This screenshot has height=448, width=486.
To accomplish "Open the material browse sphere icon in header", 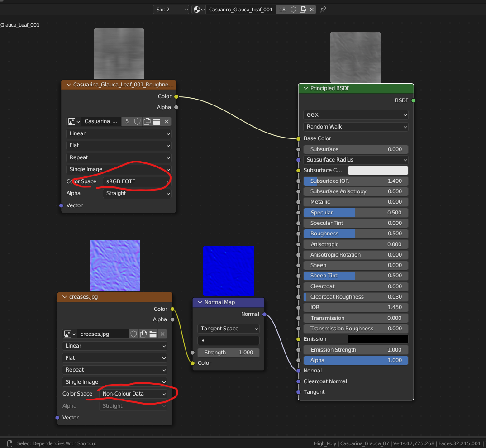I will (x=198, y=10).
